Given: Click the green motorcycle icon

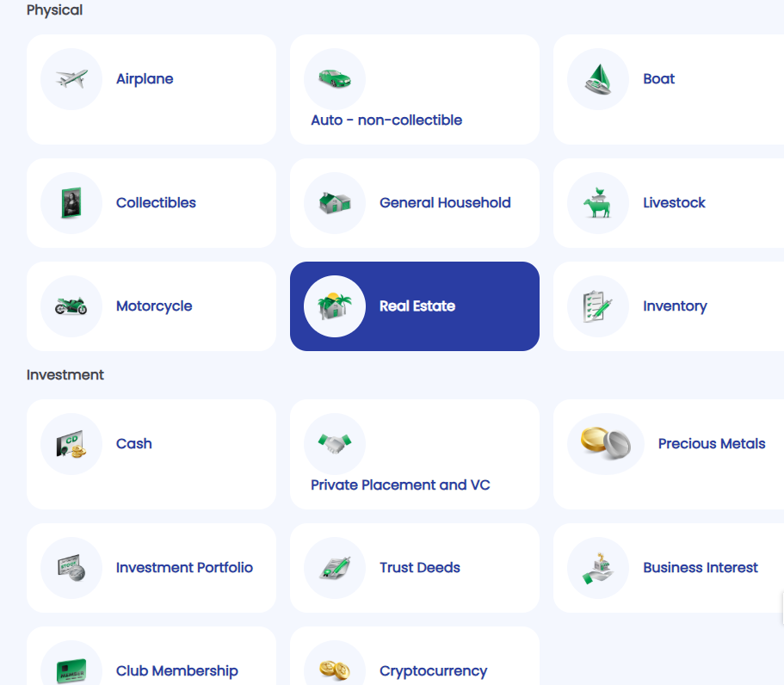Looking at the screenshot, I should click(71, 306).
